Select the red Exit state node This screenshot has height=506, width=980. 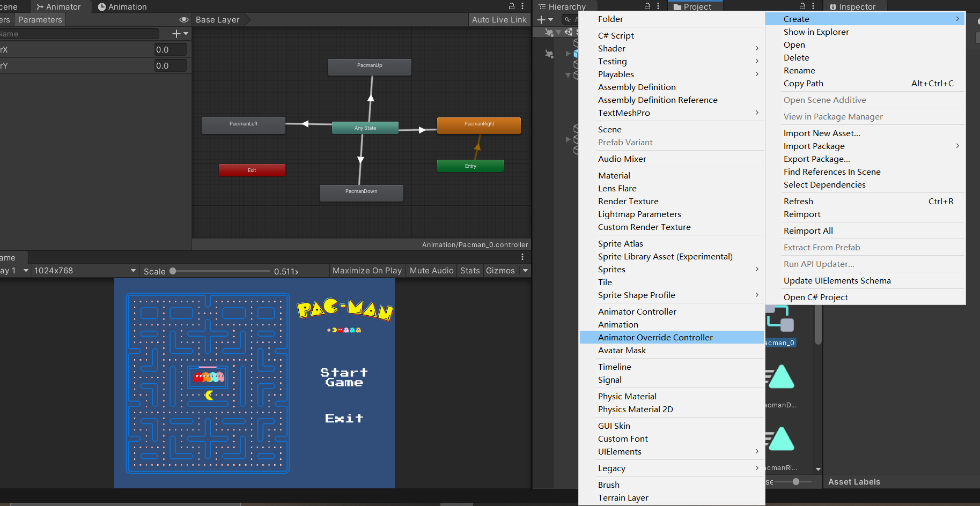pos(252,170)
